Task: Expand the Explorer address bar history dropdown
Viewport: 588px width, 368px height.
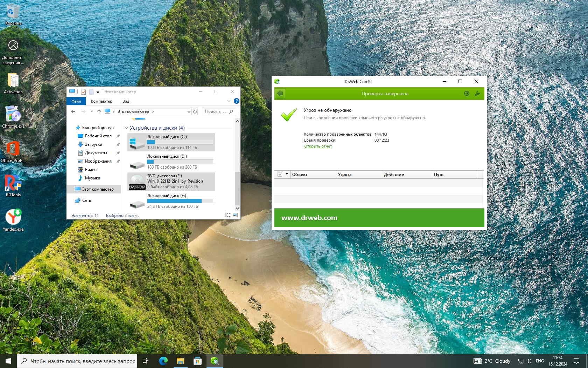Action: 189,111
